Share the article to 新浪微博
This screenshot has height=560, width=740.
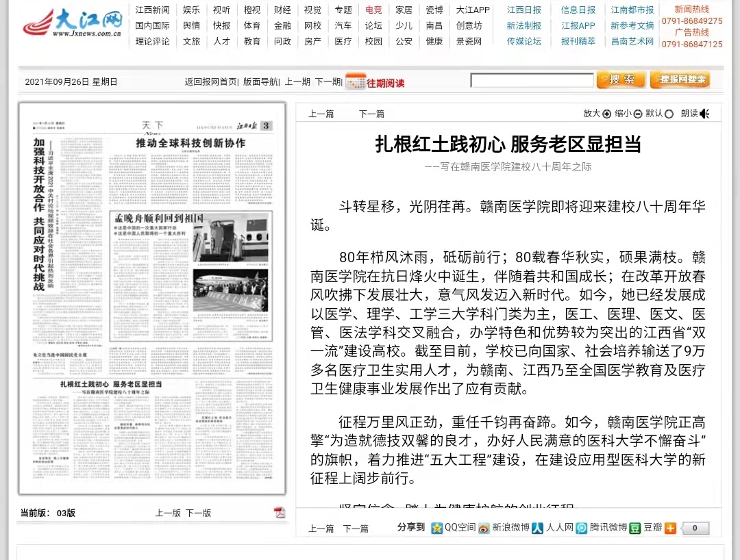pyautogui.click(x=503, y=528)
